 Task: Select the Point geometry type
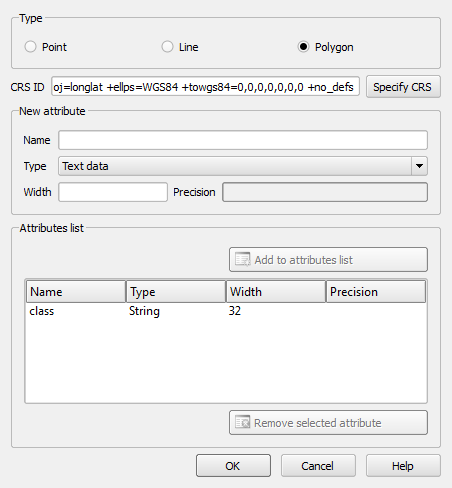pyautogui.click(x=30, y=47)
